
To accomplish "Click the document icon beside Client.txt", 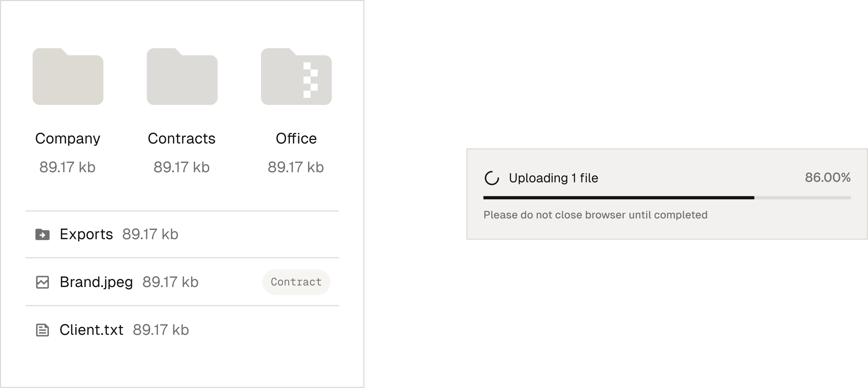I will [x=42, y=330].
